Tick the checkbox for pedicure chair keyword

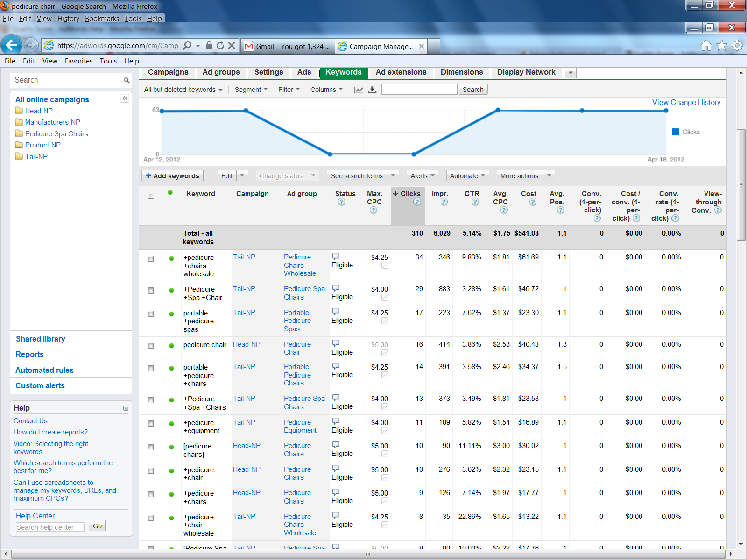point(151,346)
